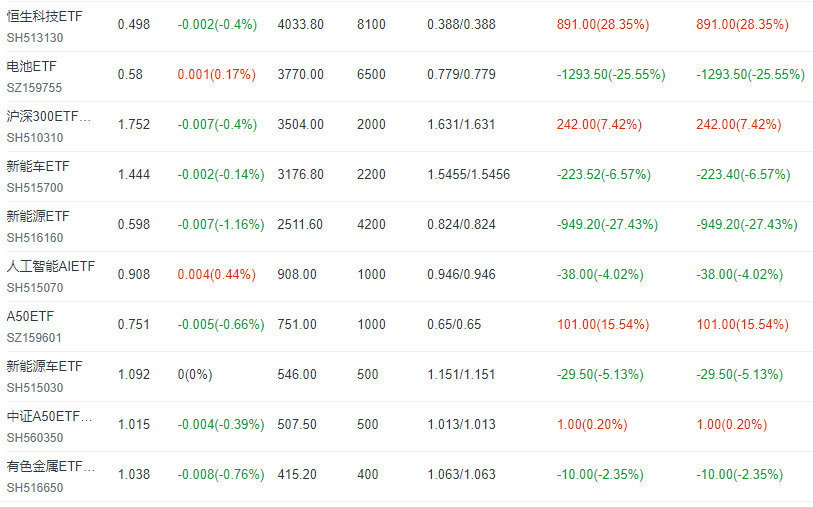Click price 1.752
Viewport: 813px width, 507px height.
134,124
